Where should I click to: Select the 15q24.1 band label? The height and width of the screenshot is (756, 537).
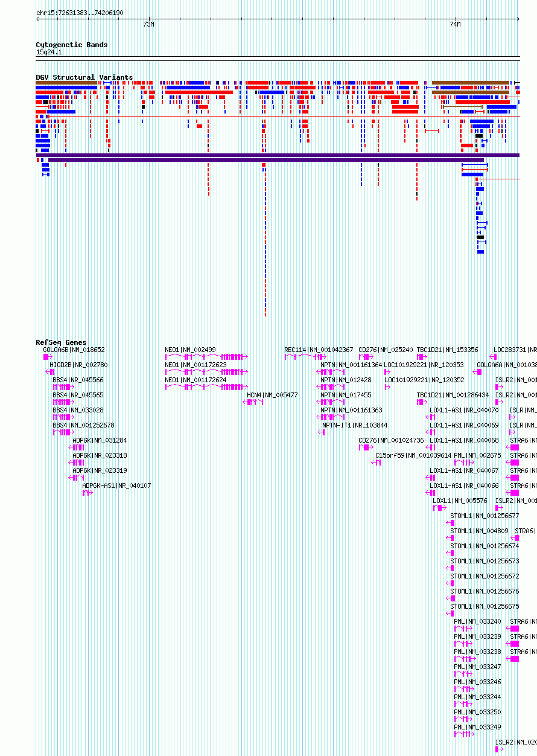(49, 53)
